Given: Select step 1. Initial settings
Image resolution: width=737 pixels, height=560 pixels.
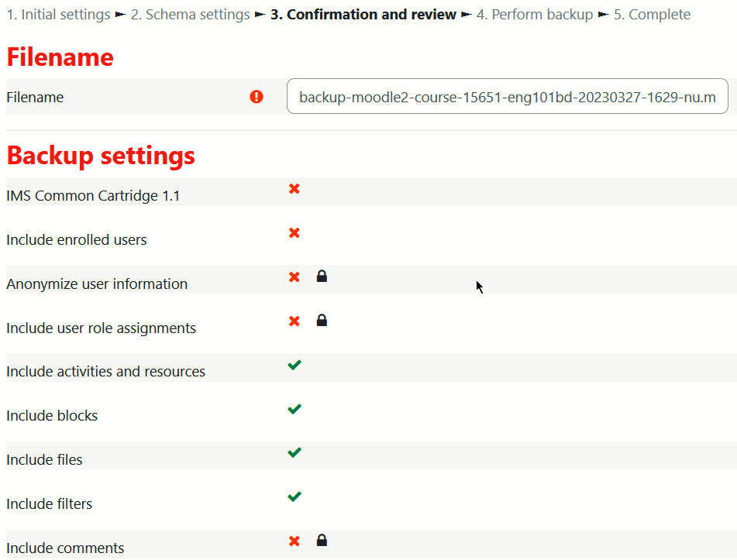Looking at the screenshot, I should [58, 15].
